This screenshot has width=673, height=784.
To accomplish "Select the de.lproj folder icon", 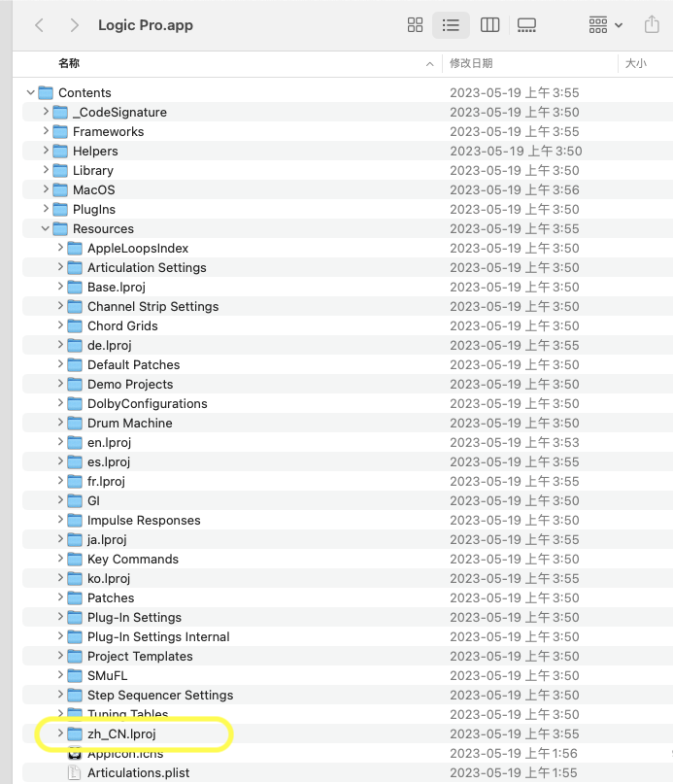I will 75,346.
